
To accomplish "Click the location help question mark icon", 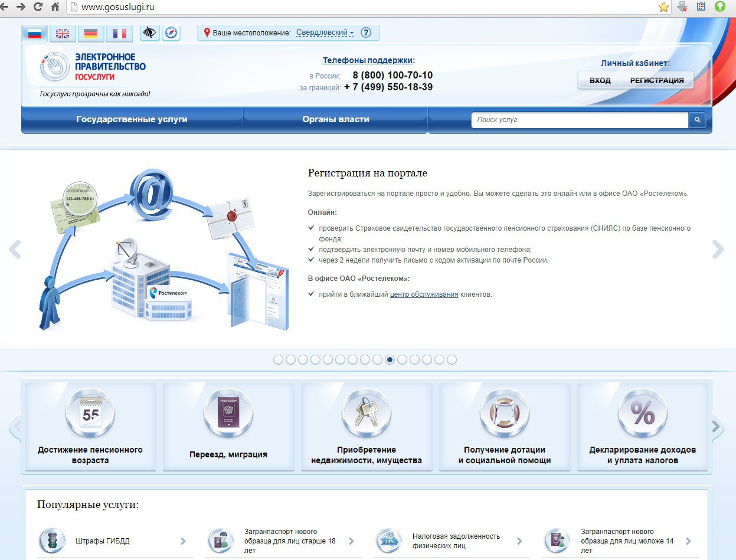I will tap(366, 32).
